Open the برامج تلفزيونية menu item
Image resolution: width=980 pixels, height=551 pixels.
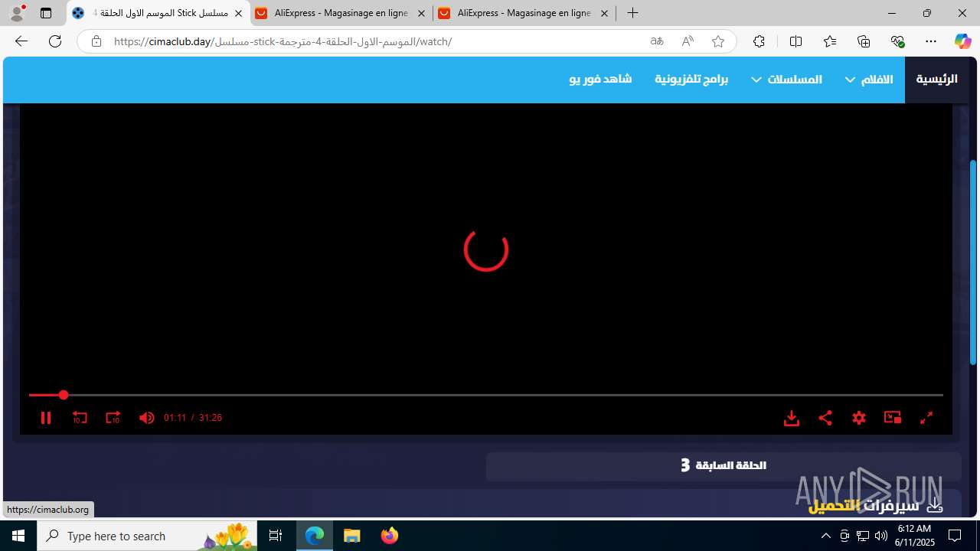coord(691,80)
